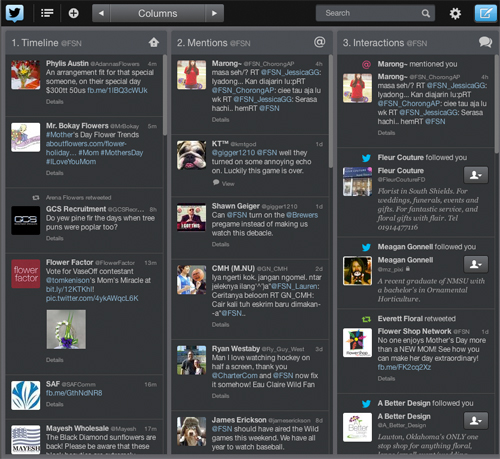
Task: Open CMH (M.NU) avatar
Action: [x=191, y=280]
